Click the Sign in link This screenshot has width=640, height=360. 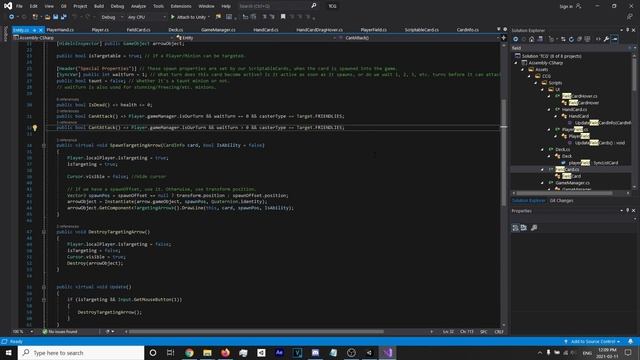click(x=566, y=6)
